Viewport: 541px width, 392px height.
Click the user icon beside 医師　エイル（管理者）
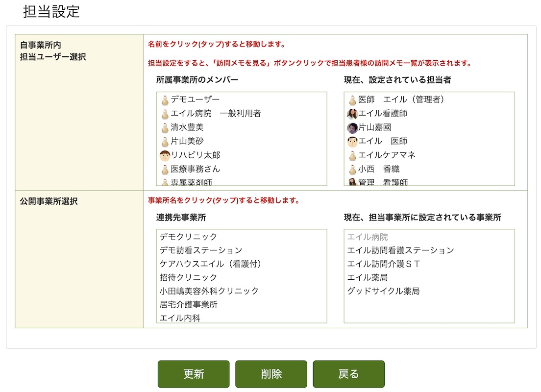[352, 100]
